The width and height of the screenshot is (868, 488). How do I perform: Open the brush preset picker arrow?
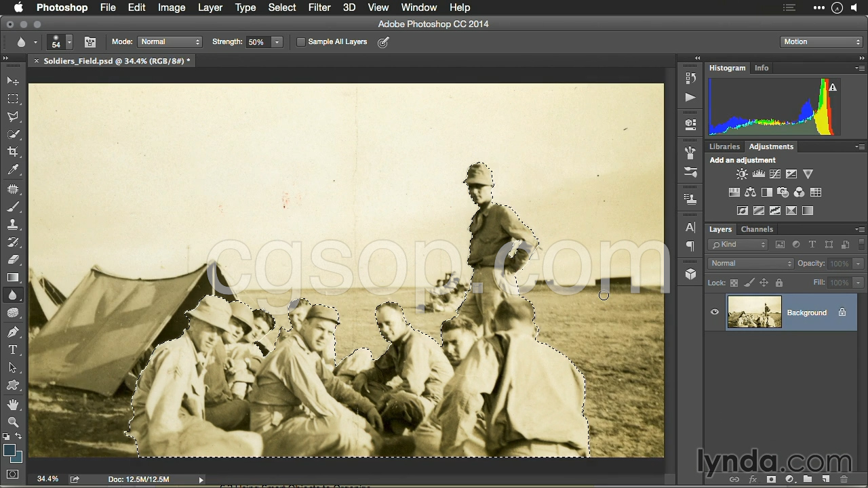tap(68, 42)
